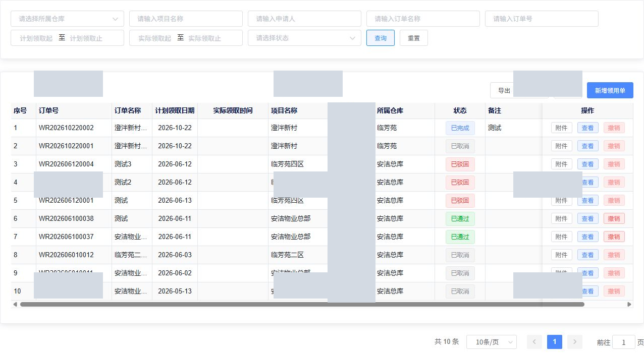Open the 请选择状态 status dropdown
644x353 pixels.
(x=304, y=38)
